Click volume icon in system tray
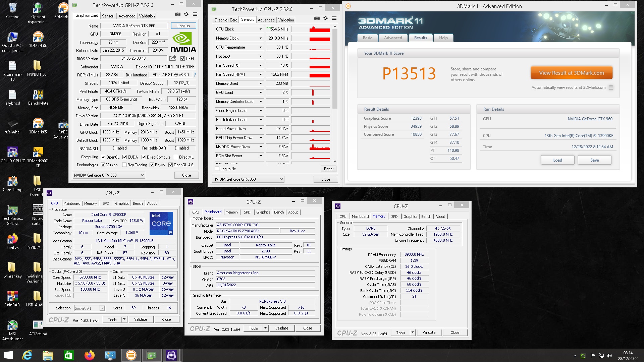Image resolution: width=644 pixels, height=362 pixels. tap(609, 356)
